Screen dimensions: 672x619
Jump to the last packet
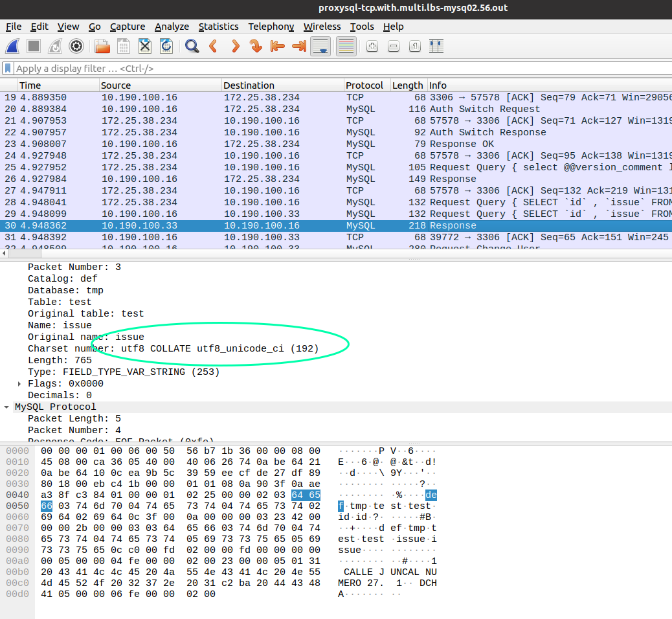297,46
